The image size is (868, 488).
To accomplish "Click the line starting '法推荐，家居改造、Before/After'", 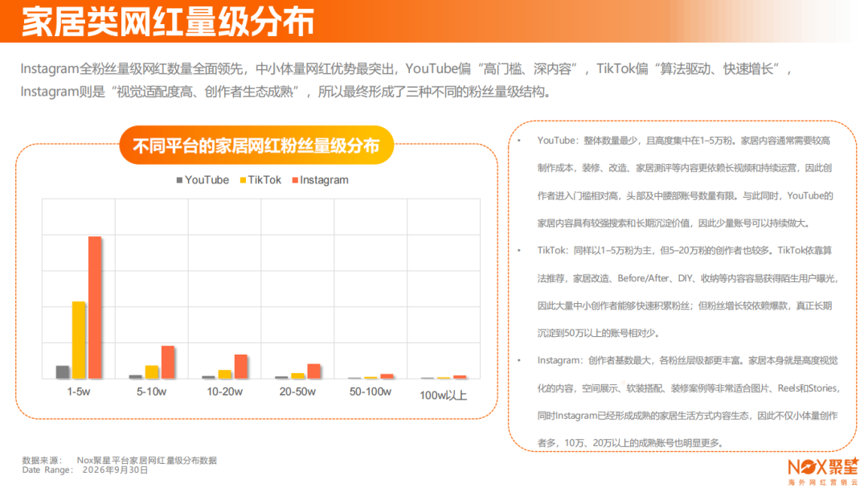I will pos(688,278).
